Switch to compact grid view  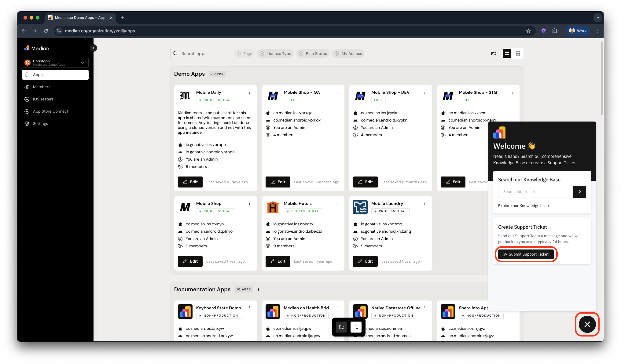tap(518, 53)
